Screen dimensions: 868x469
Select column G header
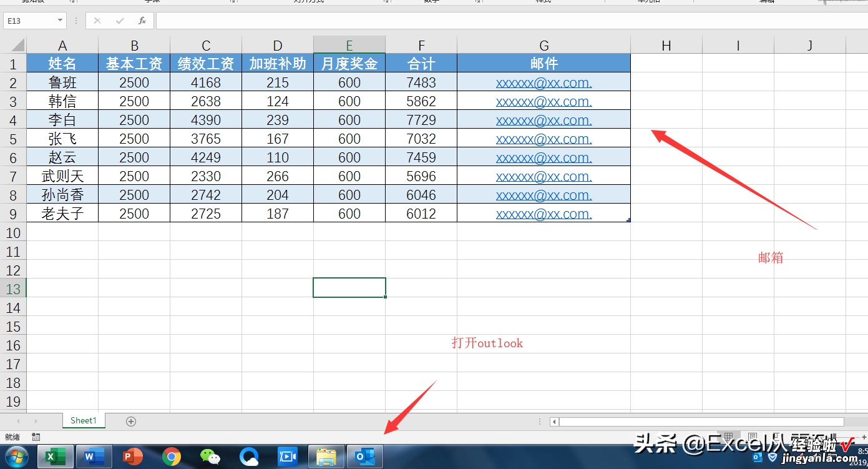pos(544,45)
